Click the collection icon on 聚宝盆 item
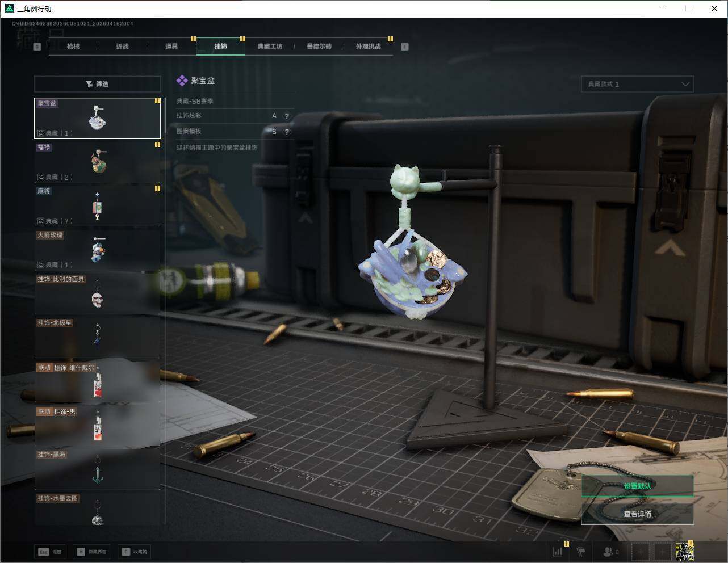The height and width of the screenshot is (563, 728). [x=41, y=133]
